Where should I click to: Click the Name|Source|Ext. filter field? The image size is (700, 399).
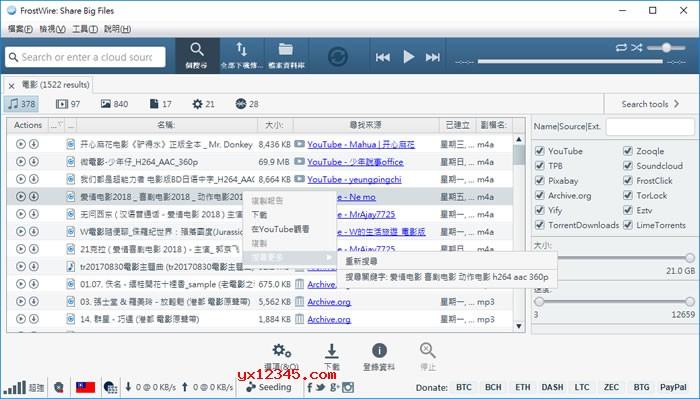click(x=650, y=127)
